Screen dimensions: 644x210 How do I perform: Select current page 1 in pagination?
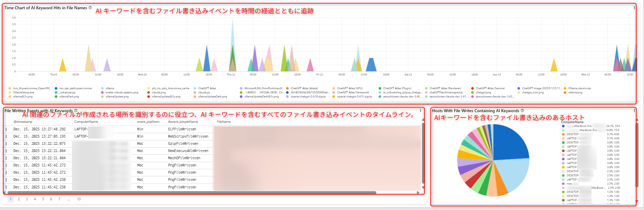(11, 199)
